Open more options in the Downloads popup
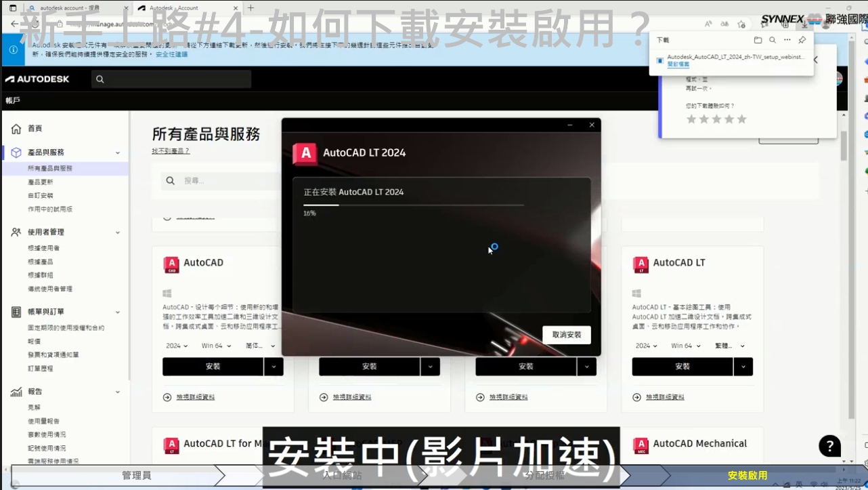This screenshot has width=868, height=490. click(787, 40)
